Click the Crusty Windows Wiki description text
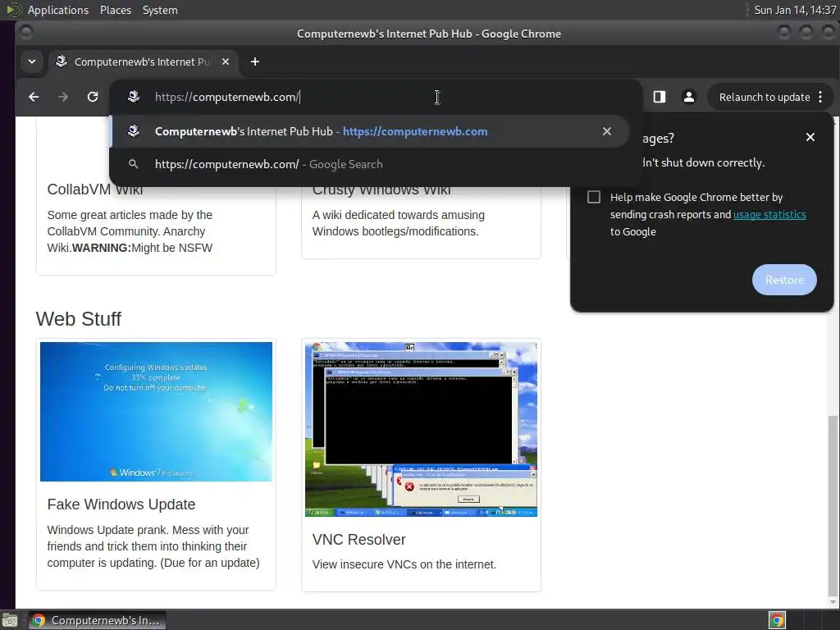Viewport: 840px width, 630px height. [398, 223]
